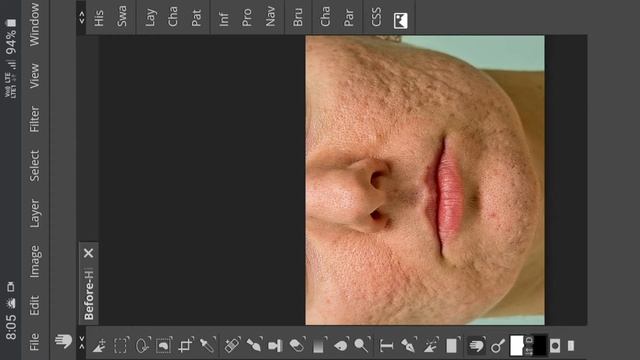Toggle screen mode button

(x=571, y=346)
